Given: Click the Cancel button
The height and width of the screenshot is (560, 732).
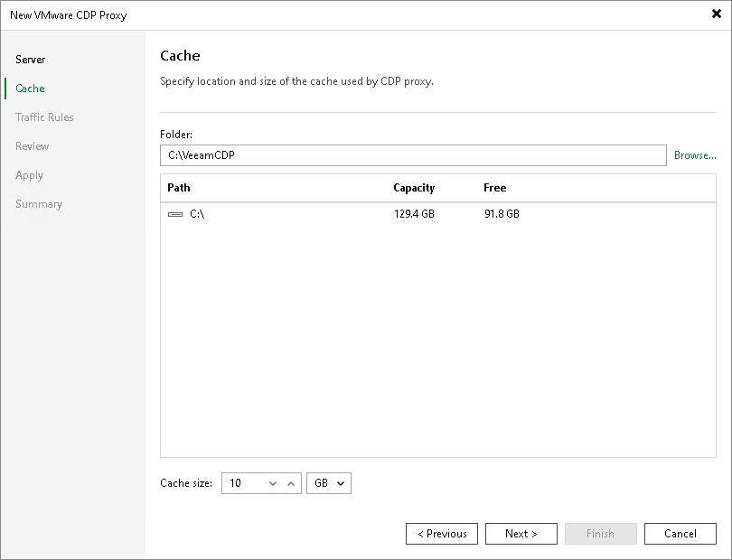Looking at the screenshot, I should point(680,534).
